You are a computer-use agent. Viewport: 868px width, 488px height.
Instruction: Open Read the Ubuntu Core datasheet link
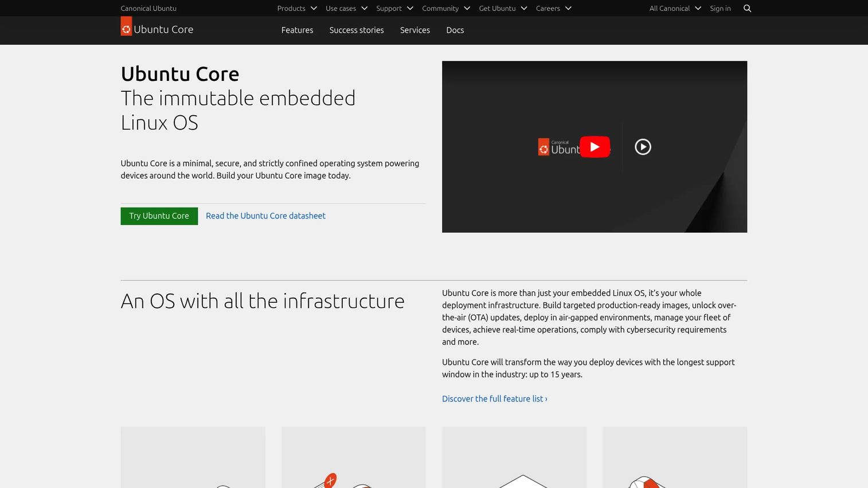click(265, 216)
